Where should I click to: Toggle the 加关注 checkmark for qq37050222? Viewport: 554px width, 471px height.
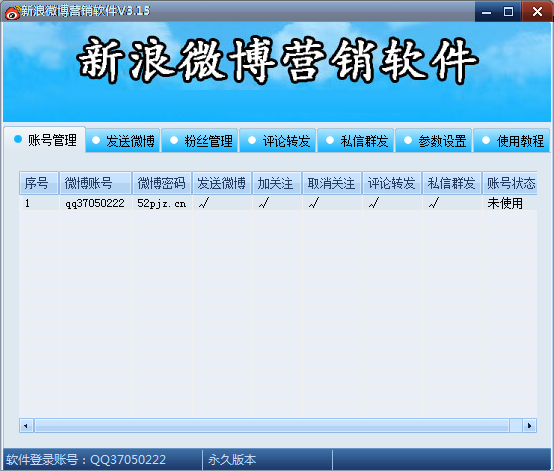(264, 203)
